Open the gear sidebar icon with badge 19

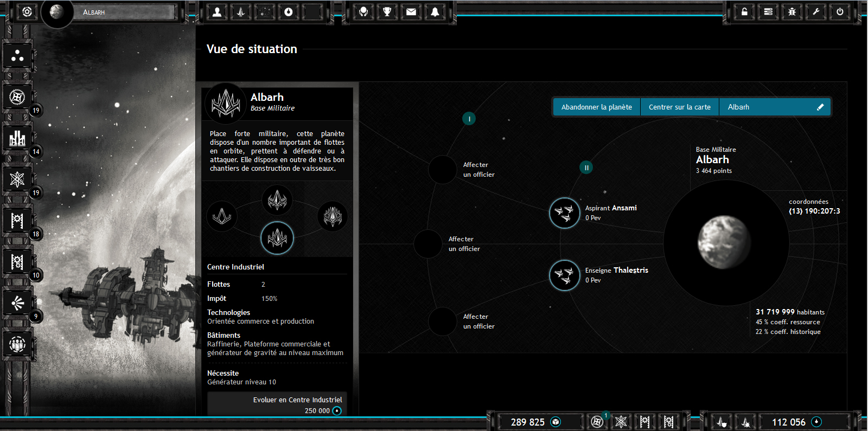click(17, 97)
